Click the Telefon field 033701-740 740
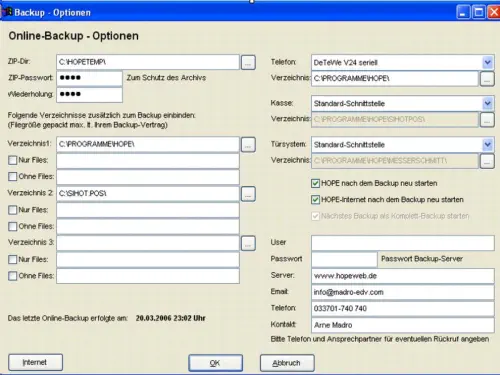 [x=403, y=309]
